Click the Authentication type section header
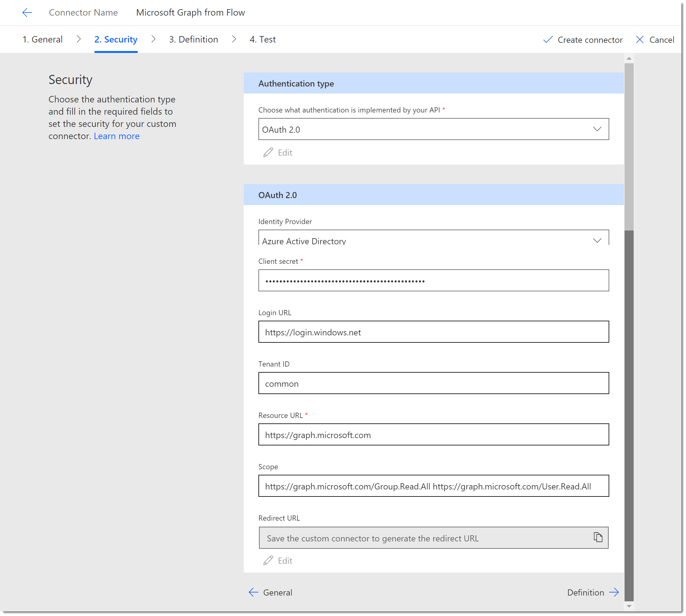 [433, 83]
